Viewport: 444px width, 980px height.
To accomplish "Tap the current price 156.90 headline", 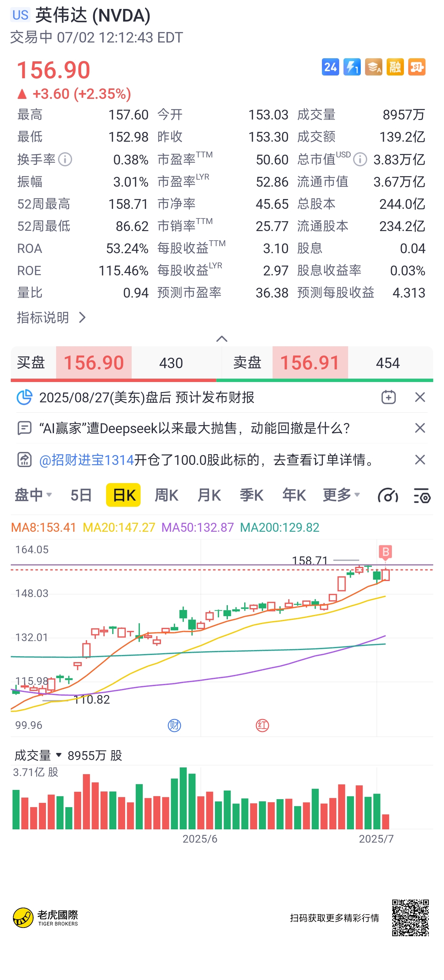I will [x=53, y=70].
